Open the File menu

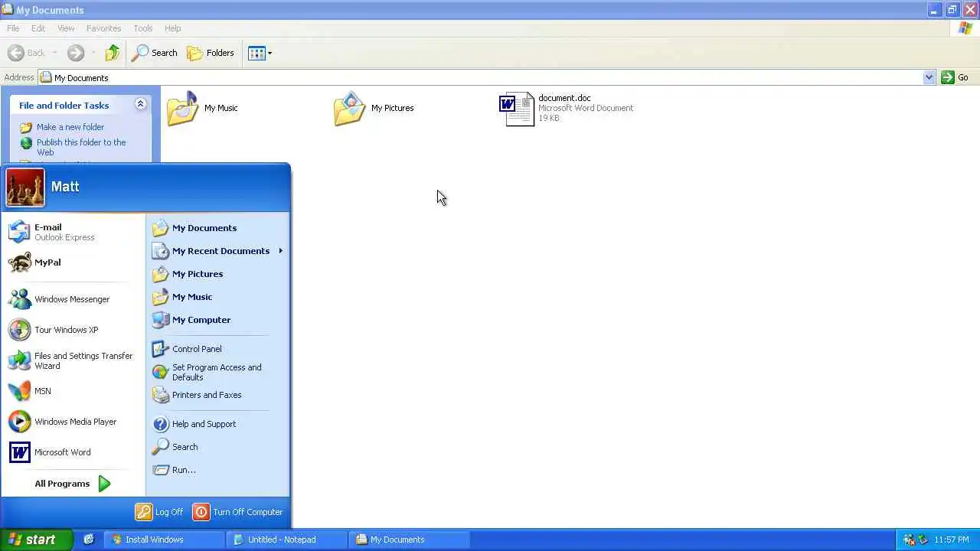[x=13, y=28]
